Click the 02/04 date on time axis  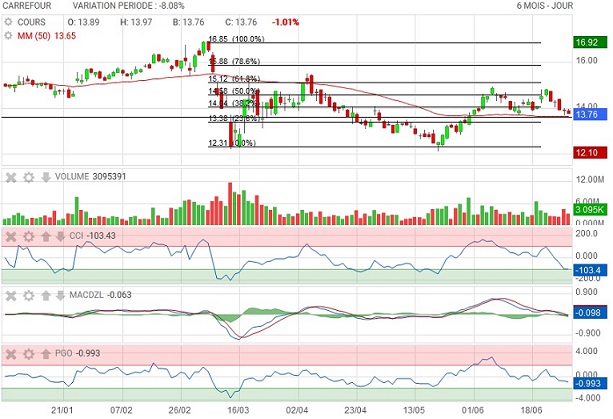click(297, 410)
